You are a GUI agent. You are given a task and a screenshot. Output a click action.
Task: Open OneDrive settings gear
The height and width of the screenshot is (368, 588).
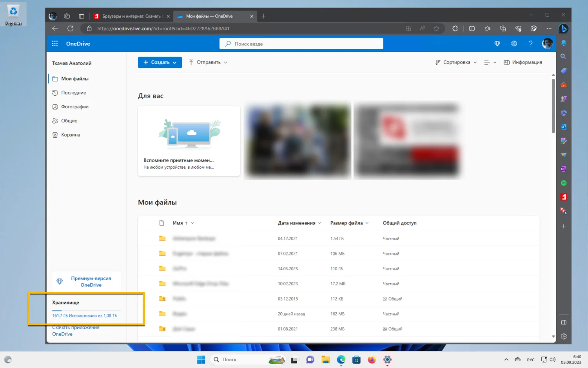click(x=514, y=44)
